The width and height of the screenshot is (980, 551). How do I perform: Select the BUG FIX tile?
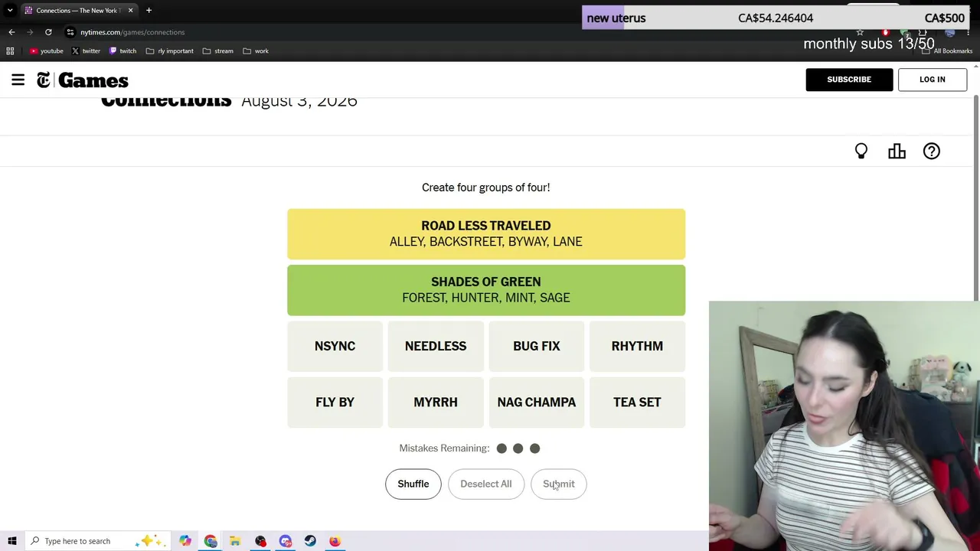click(x=537, y=346)
